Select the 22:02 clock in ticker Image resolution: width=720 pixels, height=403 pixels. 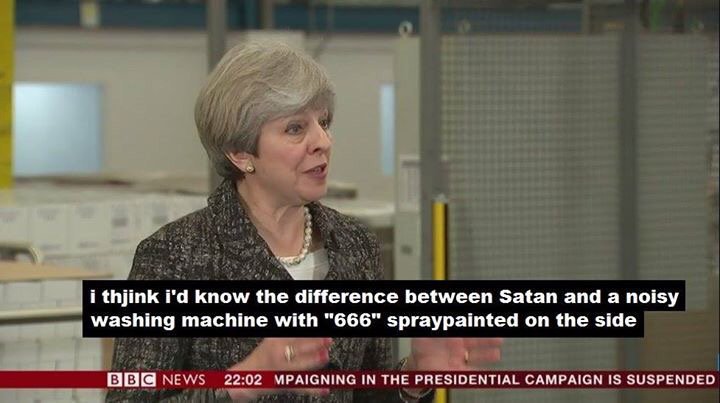tap(243, 380)
